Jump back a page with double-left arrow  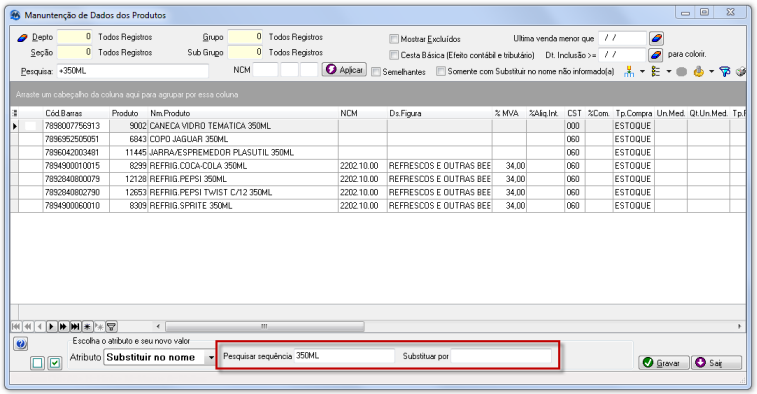pyautogui.click(x=28, y=327)
